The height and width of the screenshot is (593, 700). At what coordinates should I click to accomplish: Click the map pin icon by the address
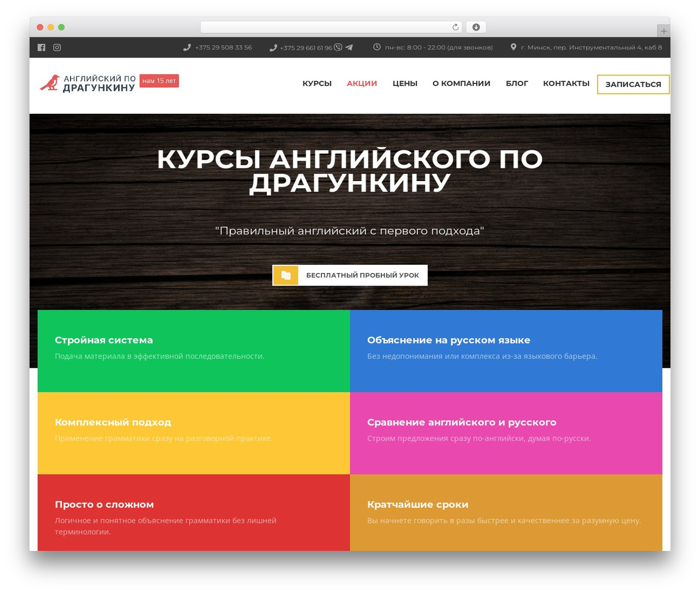pos(514,47)
